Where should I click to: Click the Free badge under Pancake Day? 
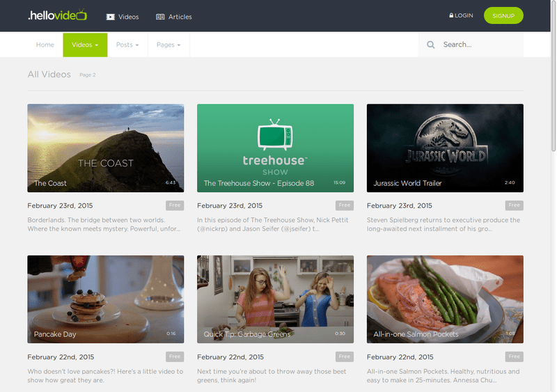click(175, 356)
